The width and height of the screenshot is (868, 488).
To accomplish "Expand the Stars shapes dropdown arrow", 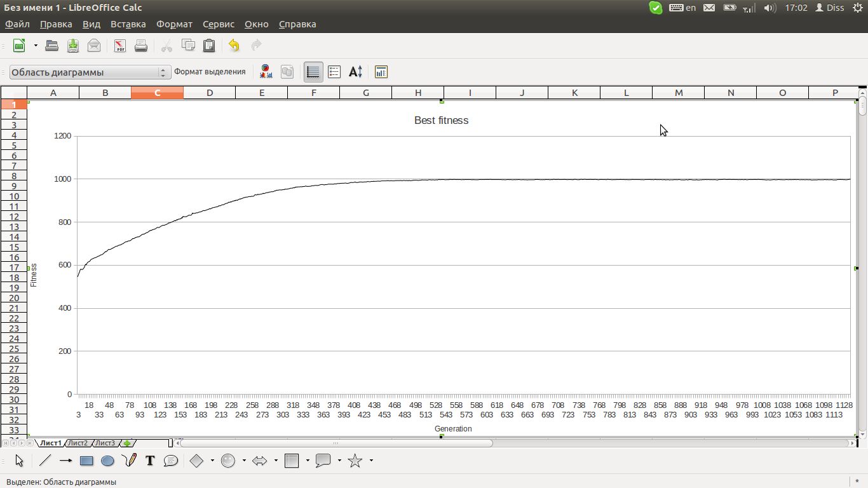I will (371, 461).
